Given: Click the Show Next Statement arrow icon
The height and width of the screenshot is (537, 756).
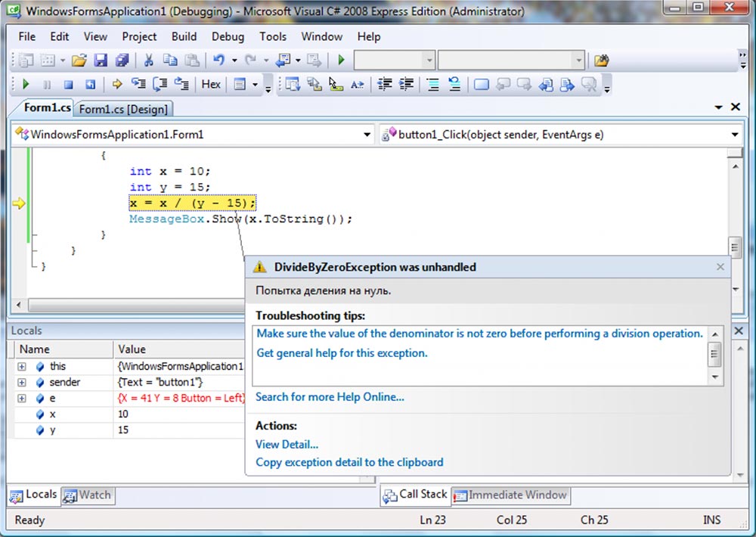Looking at the screenshot, I should coord(116,85).
